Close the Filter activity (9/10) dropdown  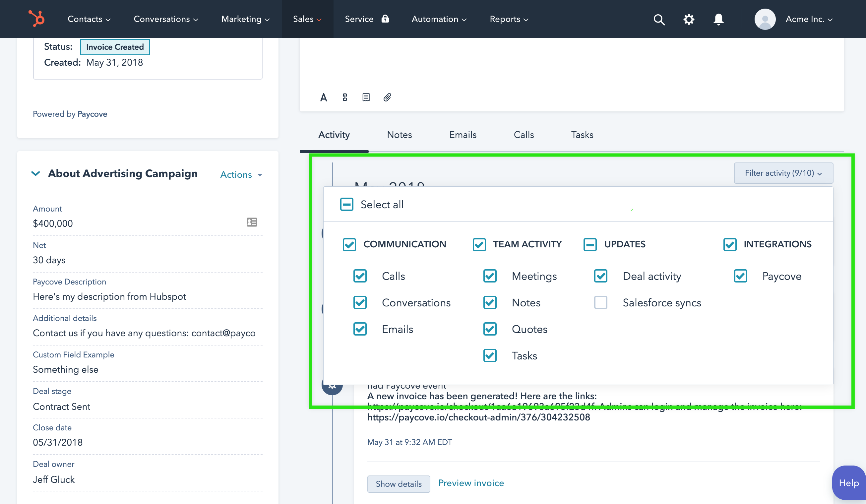pos(783,173)
